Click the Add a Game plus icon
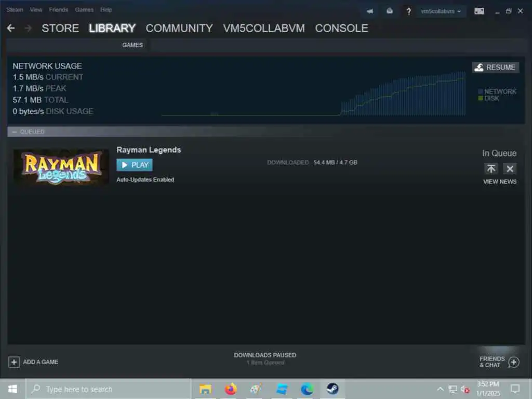 (x=14, y=362)
